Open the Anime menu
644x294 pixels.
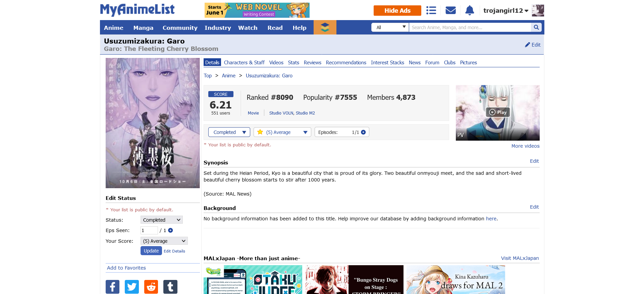click(114, 28)
